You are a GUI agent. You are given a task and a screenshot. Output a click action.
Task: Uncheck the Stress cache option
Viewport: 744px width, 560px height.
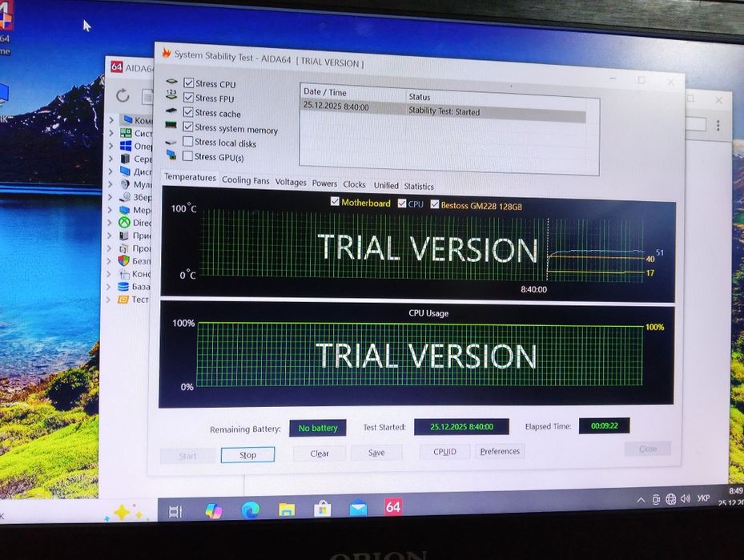click(x=188, y=112)
